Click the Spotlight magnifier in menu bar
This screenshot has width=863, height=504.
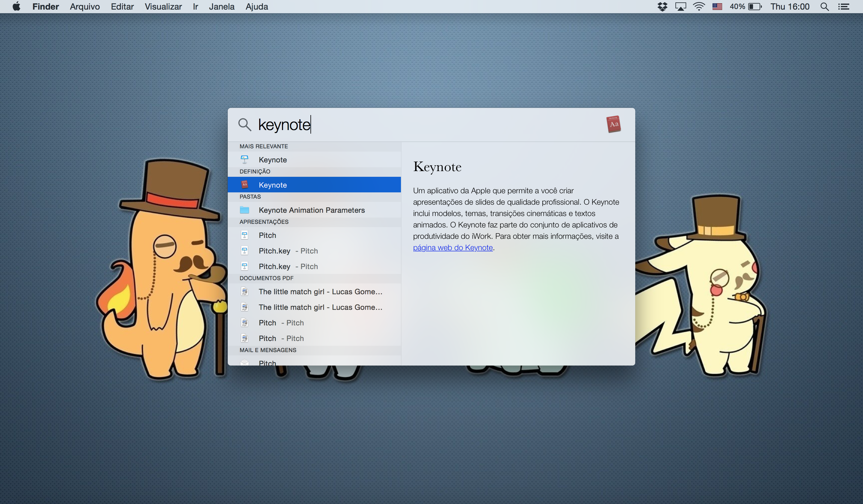[825, 7]
